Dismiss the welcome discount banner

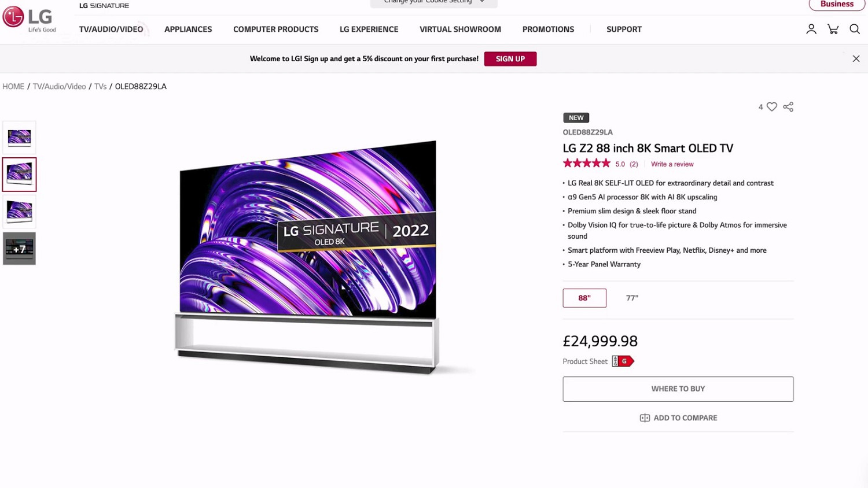point(856,59)
